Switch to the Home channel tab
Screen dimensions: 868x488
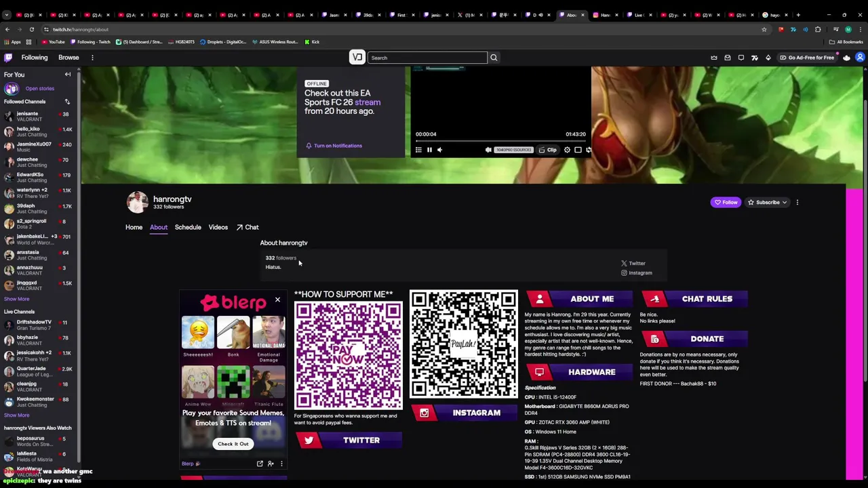[134, 227]
